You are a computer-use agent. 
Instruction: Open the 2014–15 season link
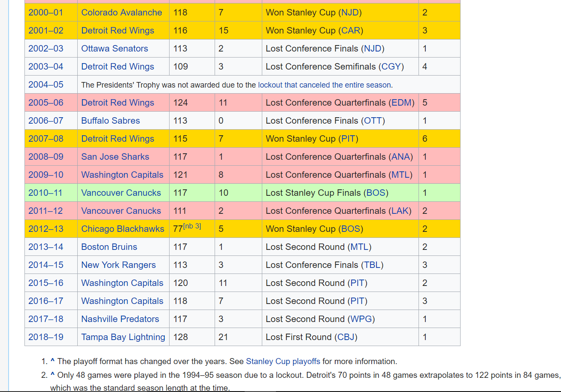pos(45,265)
